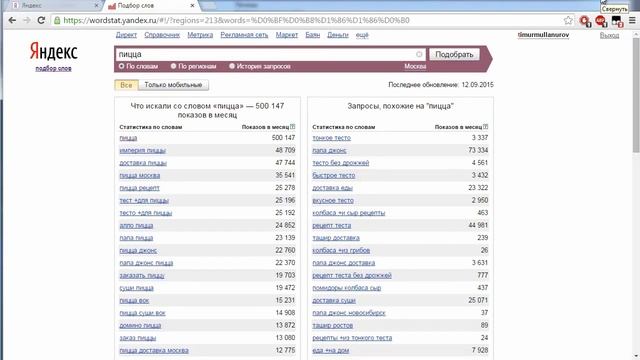640x360 pixels.
Task: Open the доставка еды similar query
Action: coord(332,188)
